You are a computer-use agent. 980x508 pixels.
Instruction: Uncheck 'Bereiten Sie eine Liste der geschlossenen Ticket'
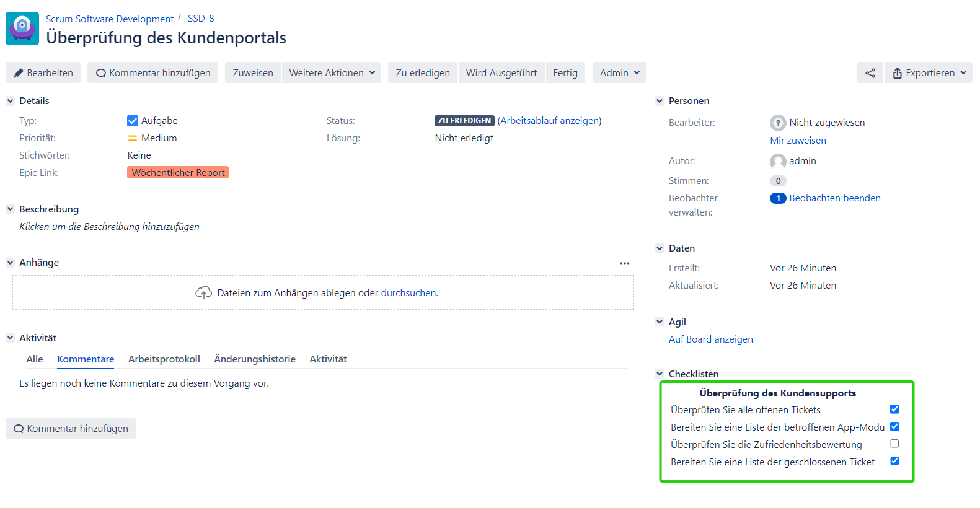click(894, 461)
